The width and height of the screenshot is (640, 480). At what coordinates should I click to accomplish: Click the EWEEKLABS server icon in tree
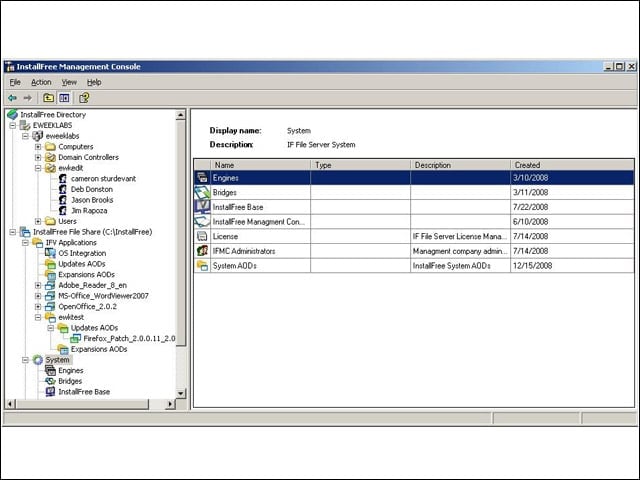(25, 125)
